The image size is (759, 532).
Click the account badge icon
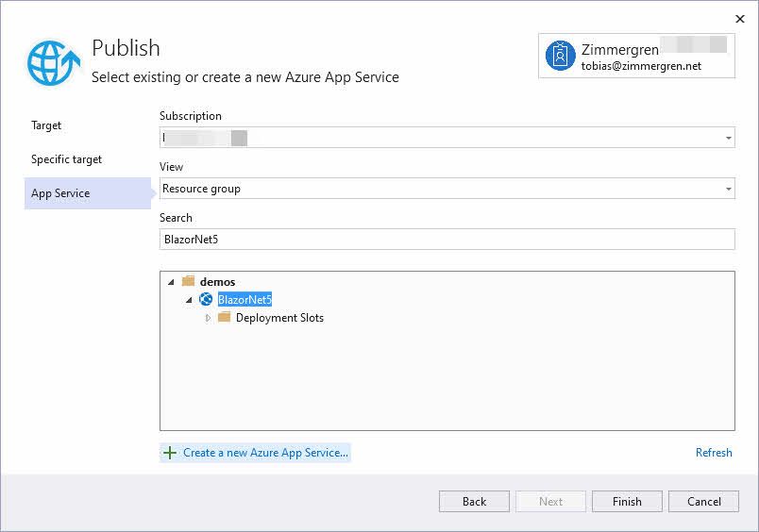pos(560,56)
